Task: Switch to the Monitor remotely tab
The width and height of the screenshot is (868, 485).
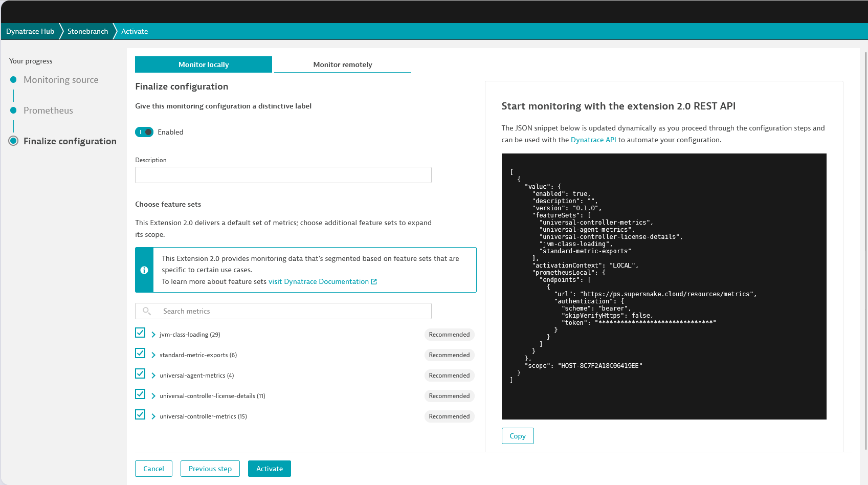Action: click(x=343, y=64)
